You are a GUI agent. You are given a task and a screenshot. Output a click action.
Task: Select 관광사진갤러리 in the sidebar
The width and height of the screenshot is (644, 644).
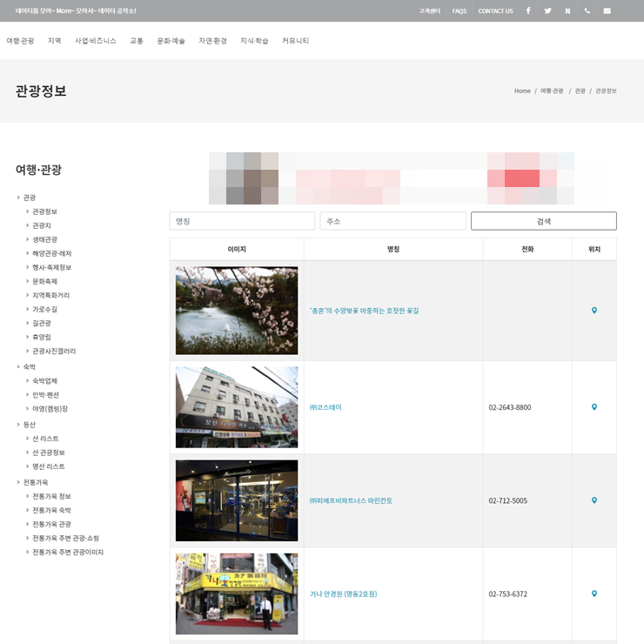point(54,352)
